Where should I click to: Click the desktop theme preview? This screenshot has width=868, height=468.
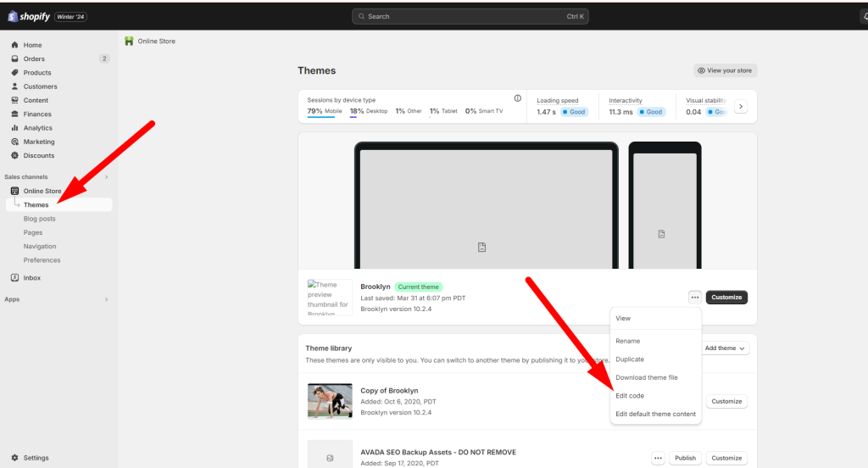[486, 205]
